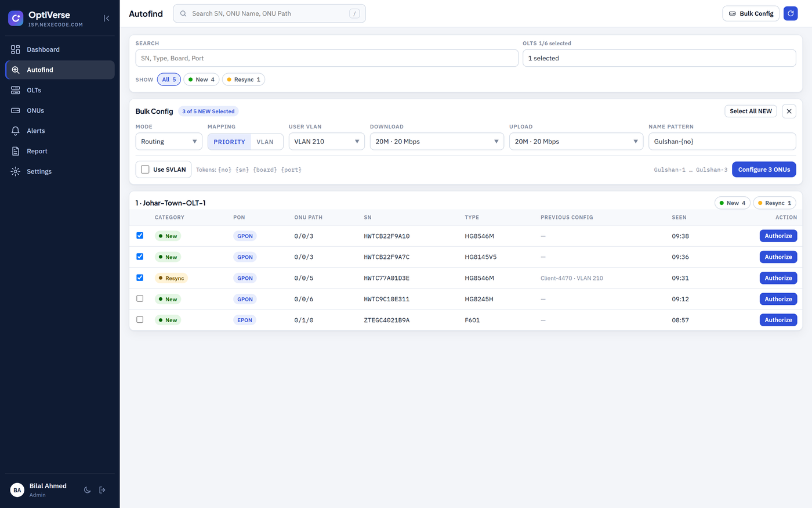Open the Upload speed dropdown

(576, 142)
